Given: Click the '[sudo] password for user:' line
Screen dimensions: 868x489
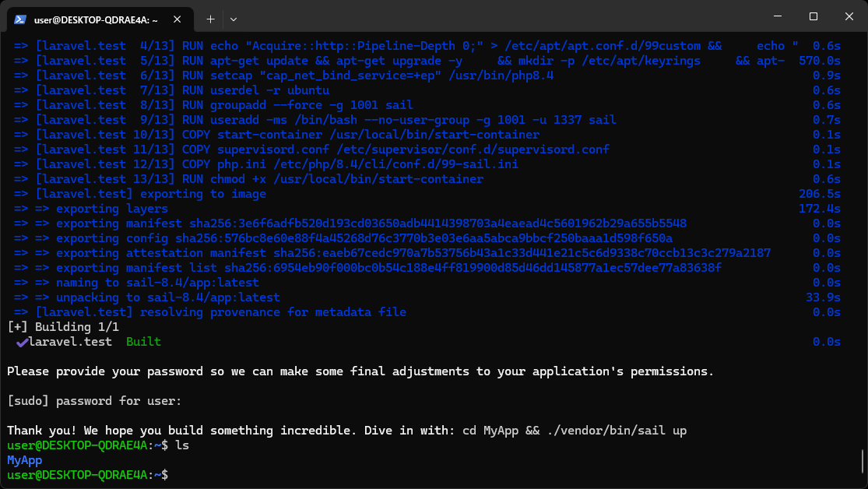Looking at the screenshot, I should (x=94, y=401).
